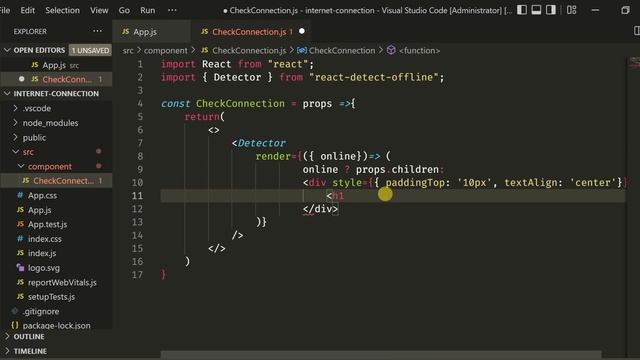Screen dimensions: 640x360
Task: Click the minimap at editor right edge
Action: click(634, 62)
